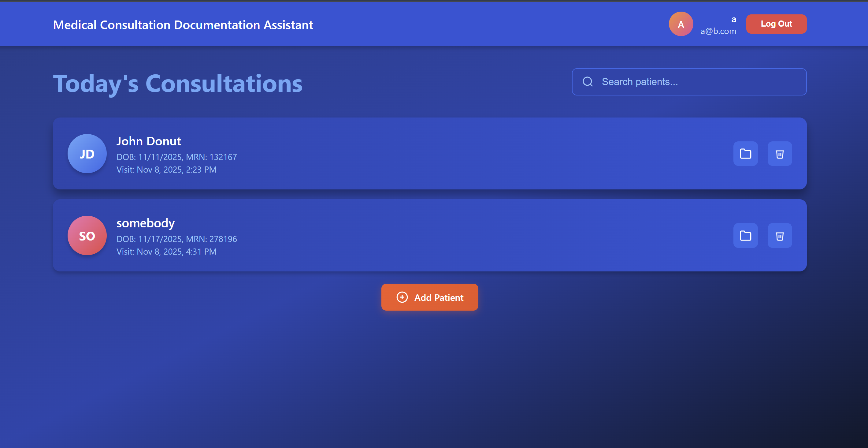
Task: Click trash icon on somebody's row
Action: [779, 236]
